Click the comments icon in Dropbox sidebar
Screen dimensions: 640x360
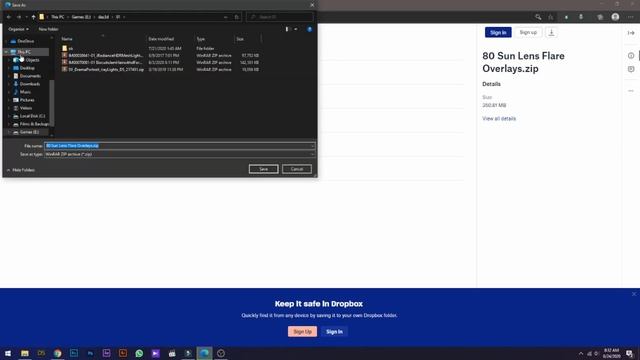(x=631, y=69)
